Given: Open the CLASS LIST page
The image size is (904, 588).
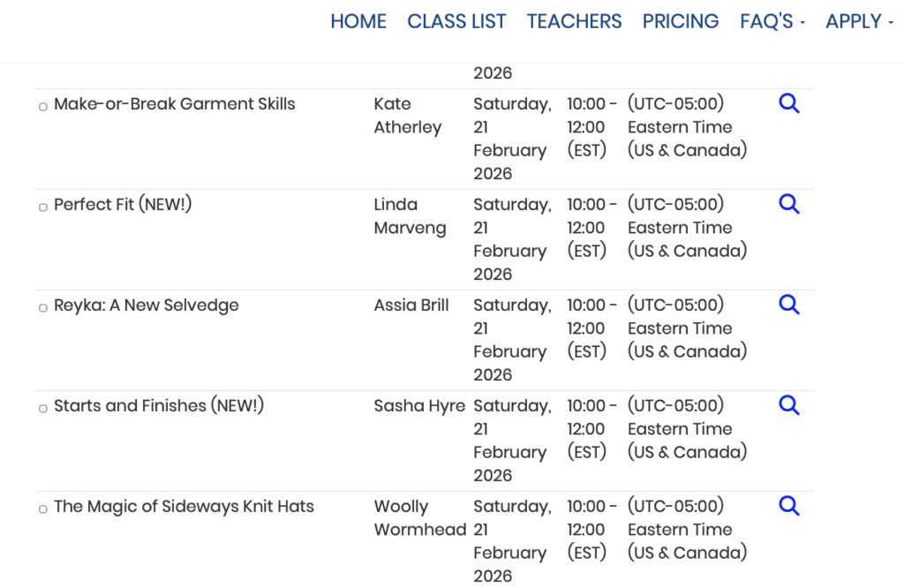Looking at the screenshot, I should (456, 21).
